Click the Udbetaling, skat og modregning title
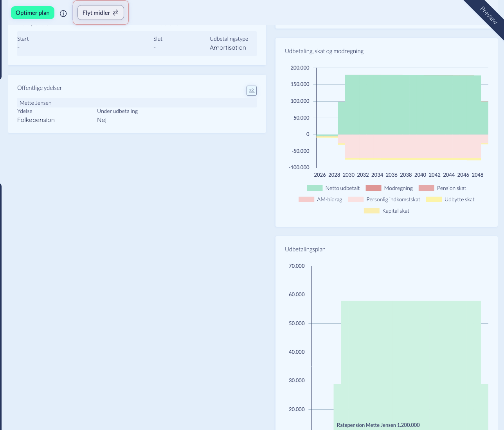Screen dimensions: 504x430 [x=324, y=51]
